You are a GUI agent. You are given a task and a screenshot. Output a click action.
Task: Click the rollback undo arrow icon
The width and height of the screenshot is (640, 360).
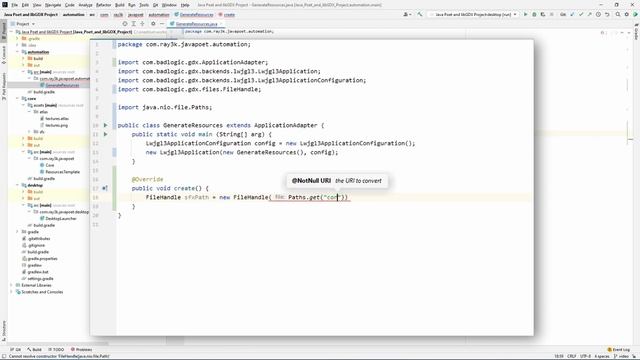coord(607,14)
